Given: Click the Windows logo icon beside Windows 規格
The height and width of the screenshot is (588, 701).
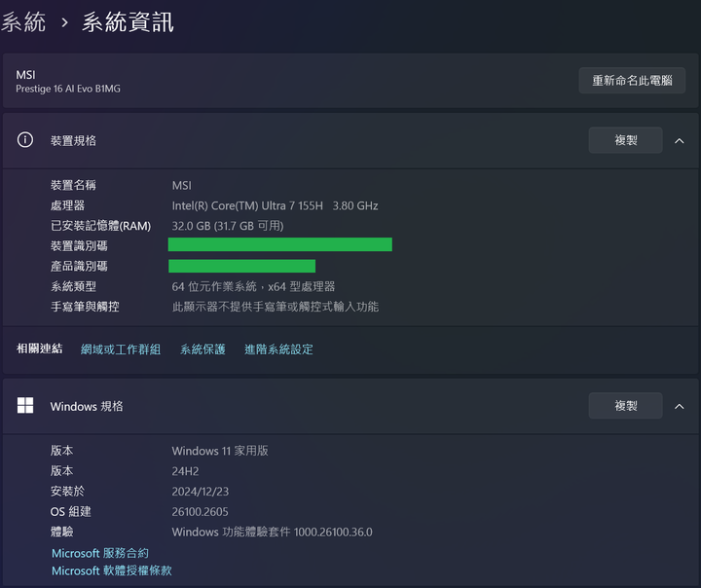Looking at the screenshot, I should pyautogui.click(x=25, y=406).
